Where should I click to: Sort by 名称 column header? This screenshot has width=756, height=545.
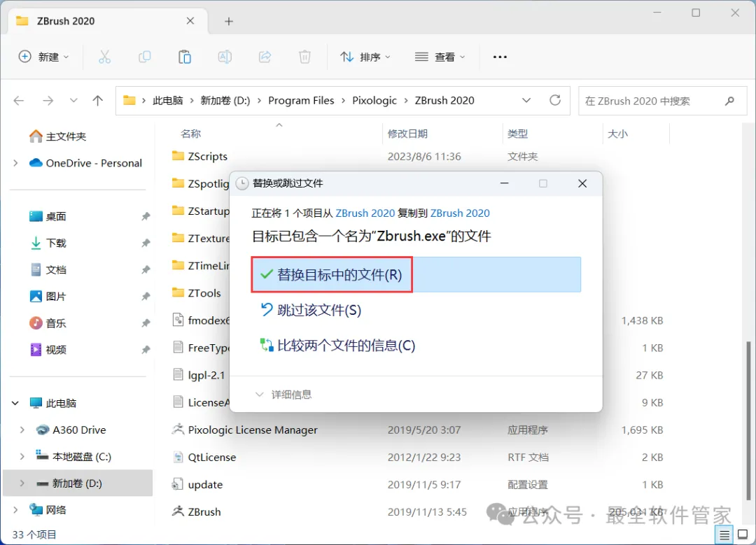[190, 134]
